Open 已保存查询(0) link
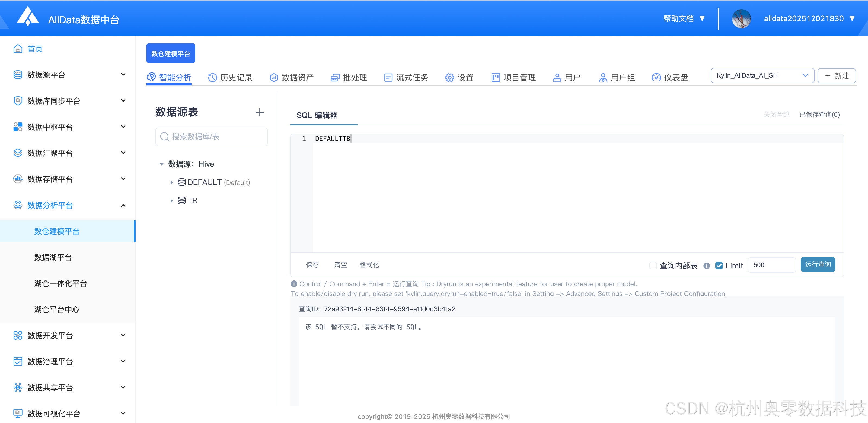Viewport: 868px width, 423px height. pos(819,115)
